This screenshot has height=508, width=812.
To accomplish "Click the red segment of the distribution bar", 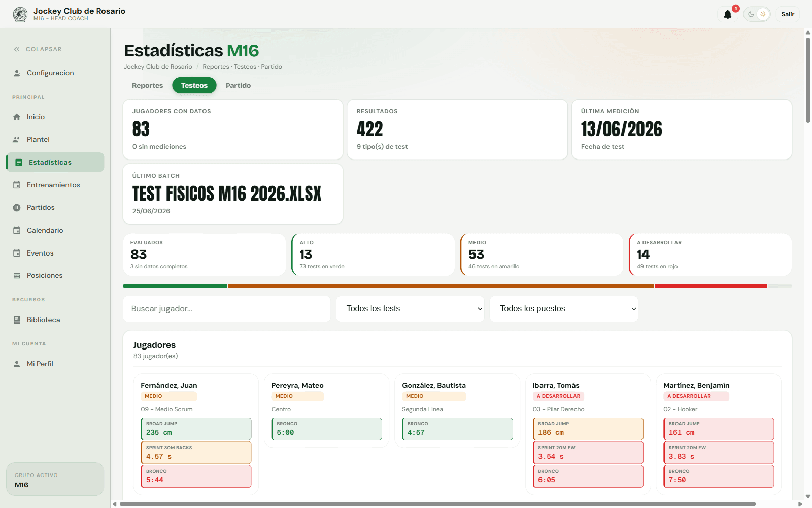I will coord(710,286).
